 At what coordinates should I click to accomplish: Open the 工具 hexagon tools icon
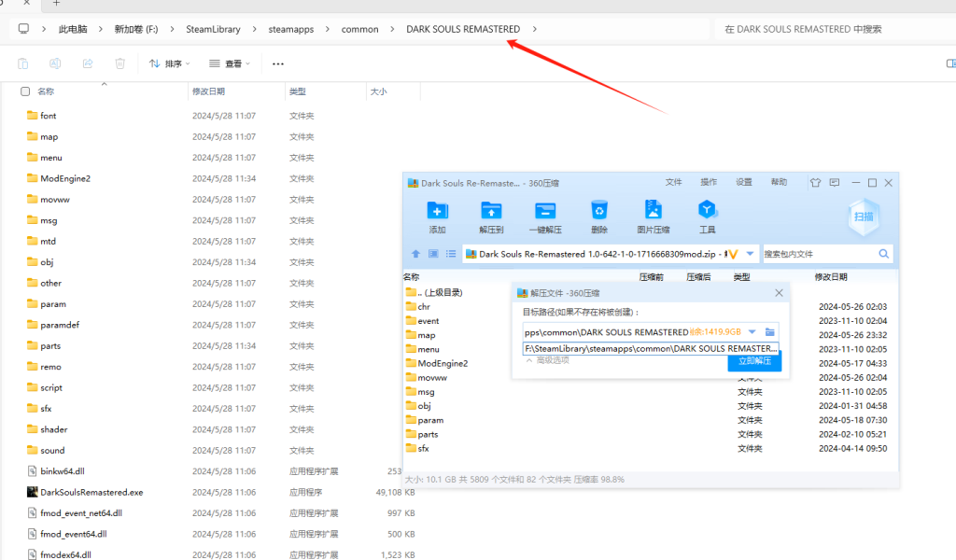click(x=707, y=210)
